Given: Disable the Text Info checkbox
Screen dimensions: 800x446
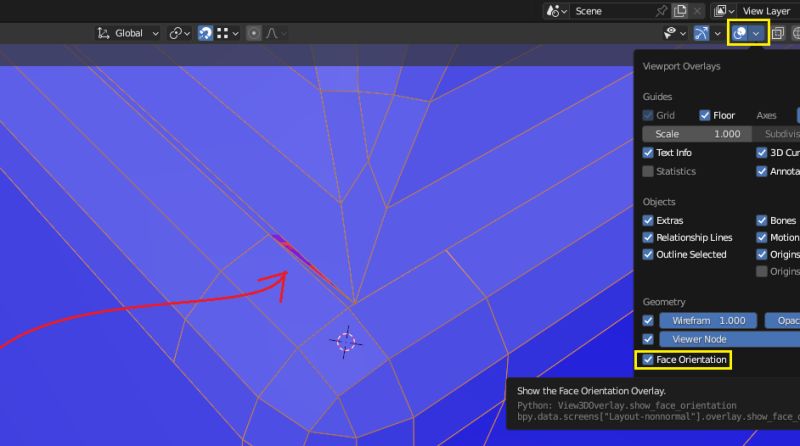Looking at the screenshot, I should (648, 153).
